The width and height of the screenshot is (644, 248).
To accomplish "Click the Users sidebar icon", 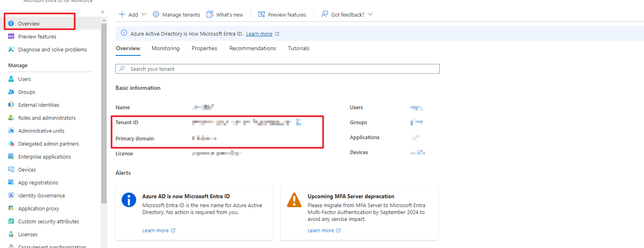I will (11, 79).
